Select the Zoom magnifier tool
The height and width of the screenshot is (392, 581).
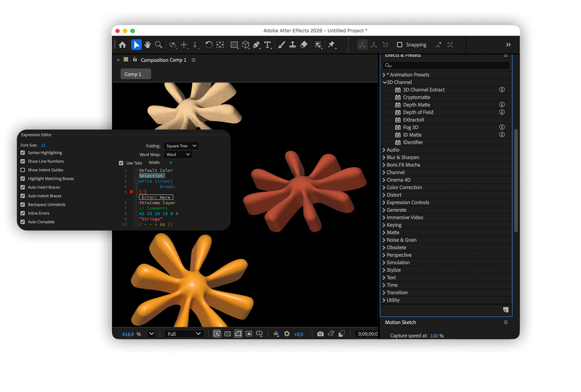tap(159, 45)
